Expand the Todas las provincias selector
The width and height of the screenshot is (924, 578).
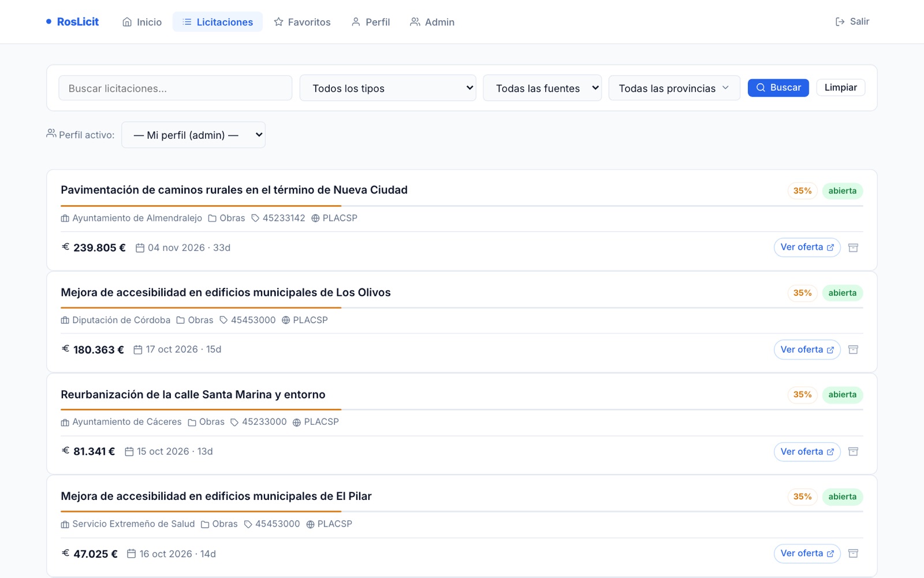(x=674, y=88)
